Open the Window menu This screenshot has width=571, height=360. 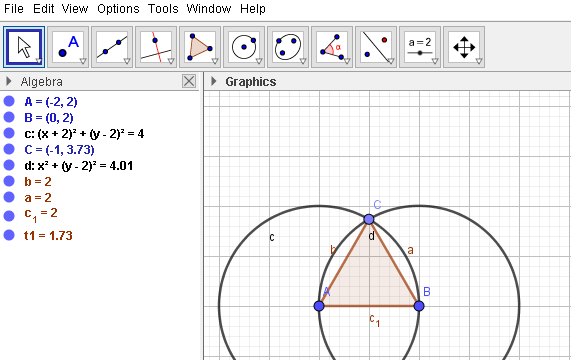(209, 8)
